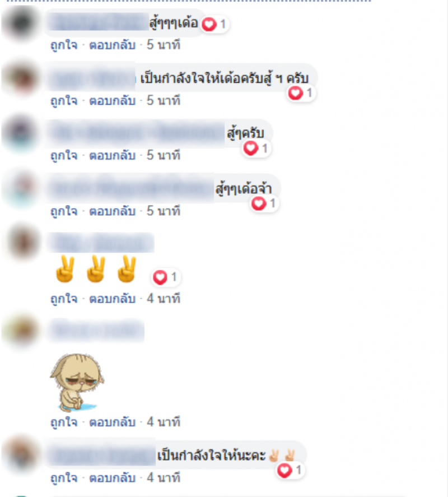Viewport: 448px width, 497px height.
Task: Click heart reaction on สู้ๆครับ comment
Action: [256, 148]
